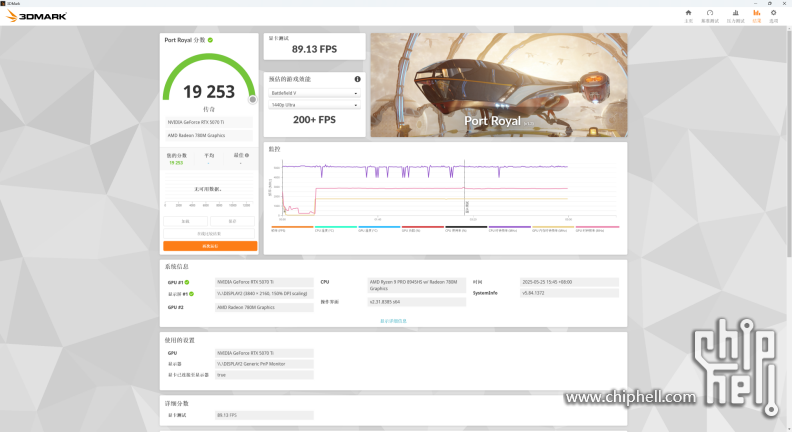Click the 'true' value in settings used
792x432 pixels.
tap(264, 375)
